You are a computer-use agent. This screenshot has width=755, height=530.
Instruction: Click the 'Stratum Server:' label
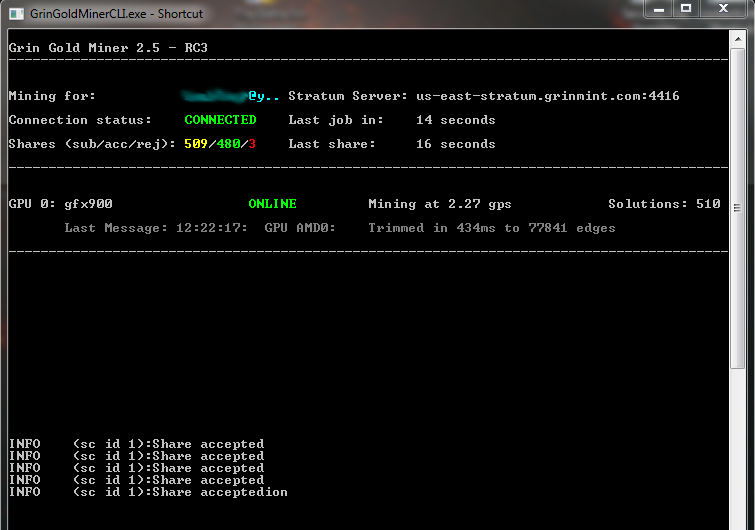pyautogui.click(x=348, y=96)
